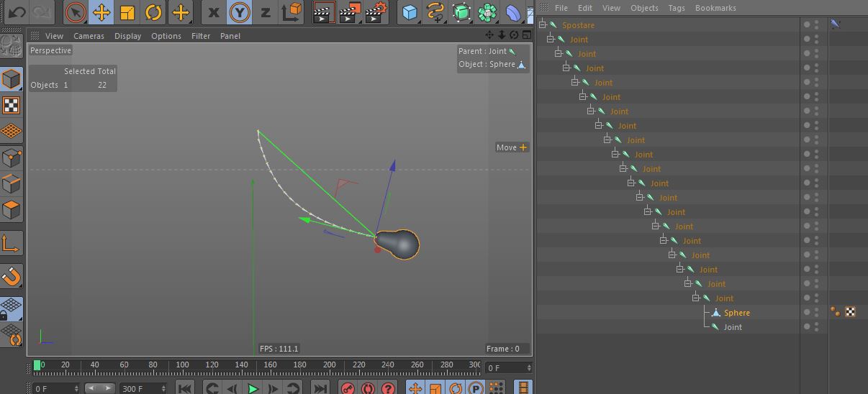This screenshot has height=394, width=868.
Task: Enable Axis mode L-shaped icon
Action: [12, 243]
